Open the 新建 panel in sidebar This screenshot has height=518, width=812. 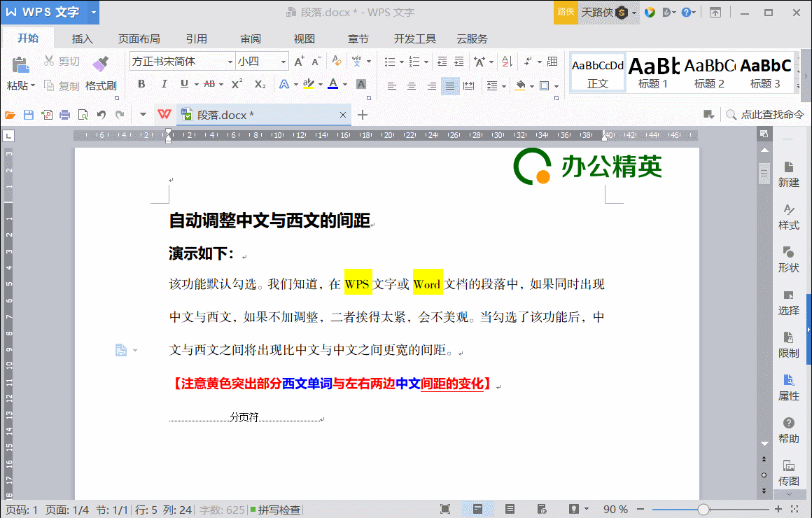788,174
